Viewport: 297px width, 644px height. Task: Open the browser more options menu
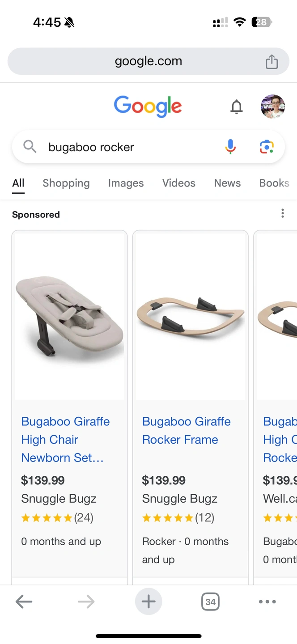[x=267, y=602]
